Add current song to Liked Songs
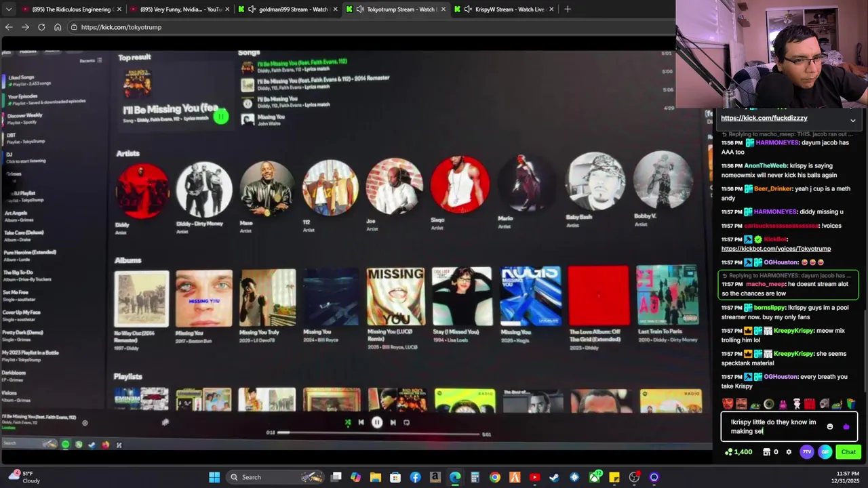 (x=85, y=423)
